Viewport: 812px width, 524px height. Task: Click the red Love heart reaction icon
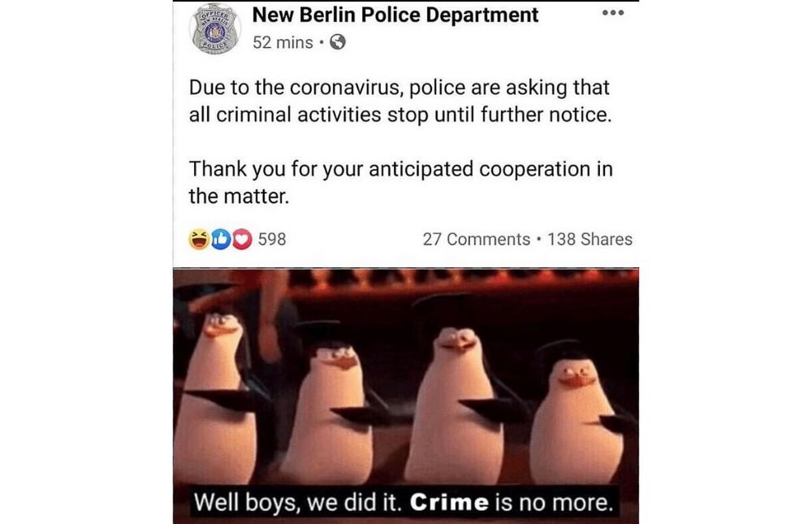[242, 239]
